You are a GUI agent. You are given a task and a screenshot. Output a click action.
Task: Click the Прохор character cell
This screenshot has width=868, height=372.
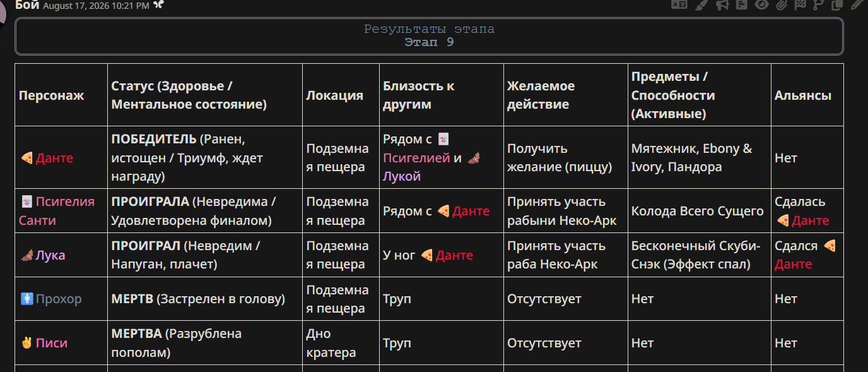tap(61, 299)
